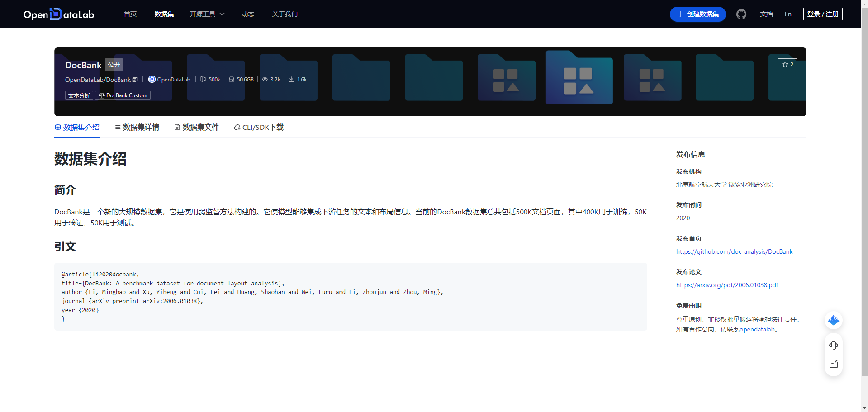Copy the dataset path via the copy icon
This screenshot has width=868, height=412.
(135, 79)
